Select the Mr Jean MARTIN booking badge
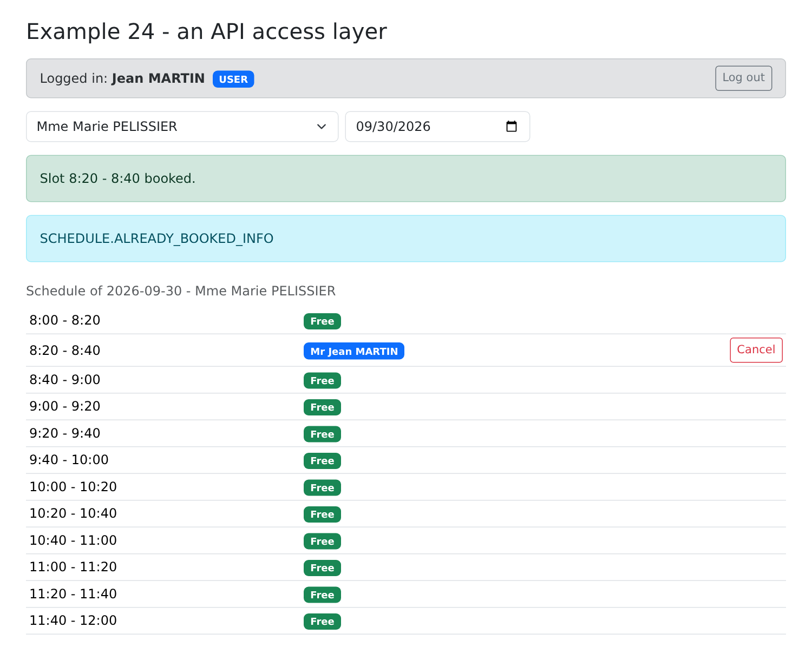Image resolution: width=812 pixels, height=667 pixels. [x=354, y=351]
